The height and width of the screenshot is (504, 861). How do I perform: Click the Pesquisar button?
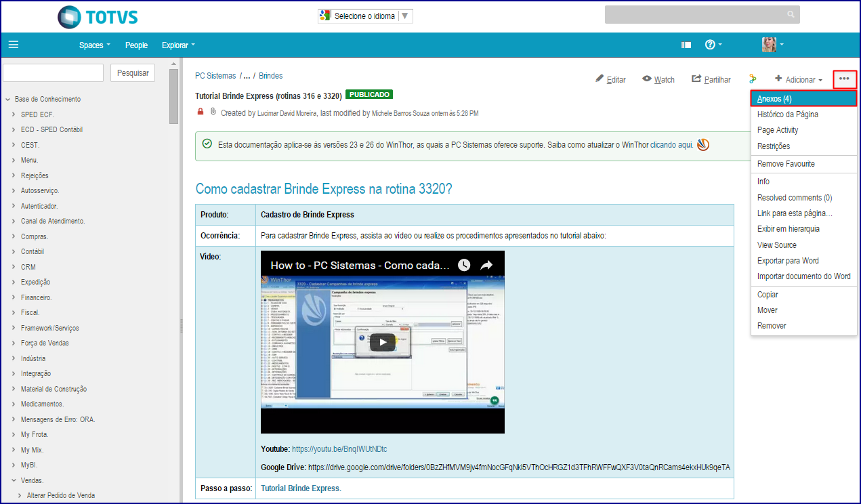[x=133, y=72]
